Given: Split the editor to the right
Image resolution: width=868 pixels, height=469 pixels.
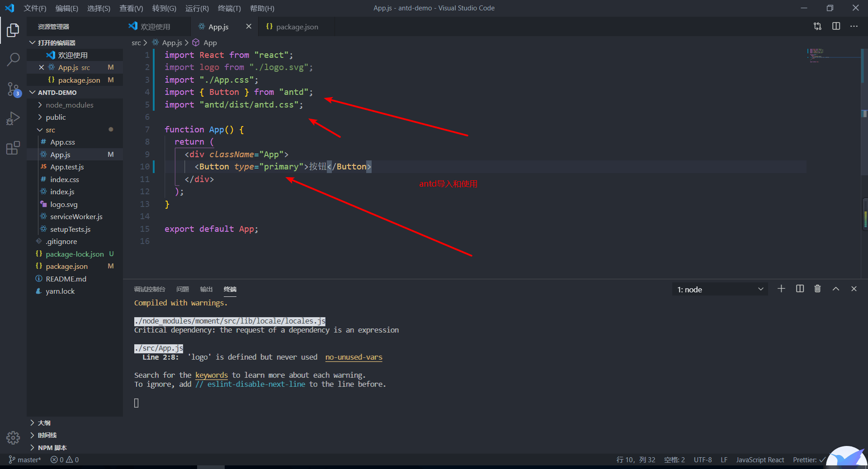Looking at the screenshot, I should click(x=836, y=26).
